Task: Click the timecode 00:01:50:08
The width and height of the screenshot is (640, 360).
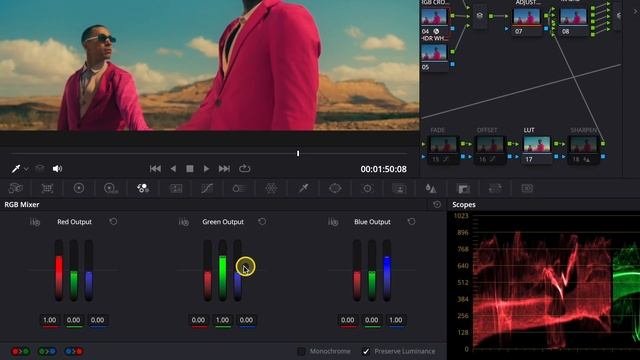Action: (383, 169)
